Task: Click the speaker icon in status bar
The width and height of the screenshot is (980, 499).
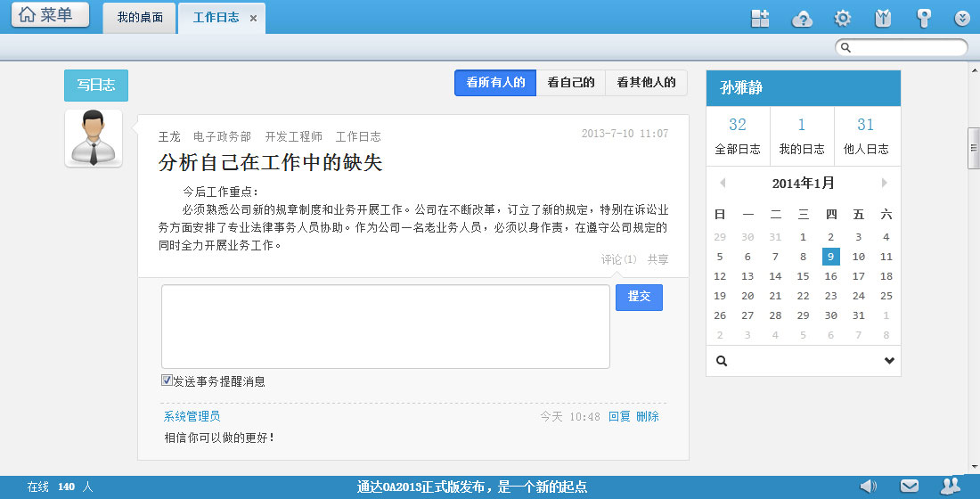Action: pos(868,486)
